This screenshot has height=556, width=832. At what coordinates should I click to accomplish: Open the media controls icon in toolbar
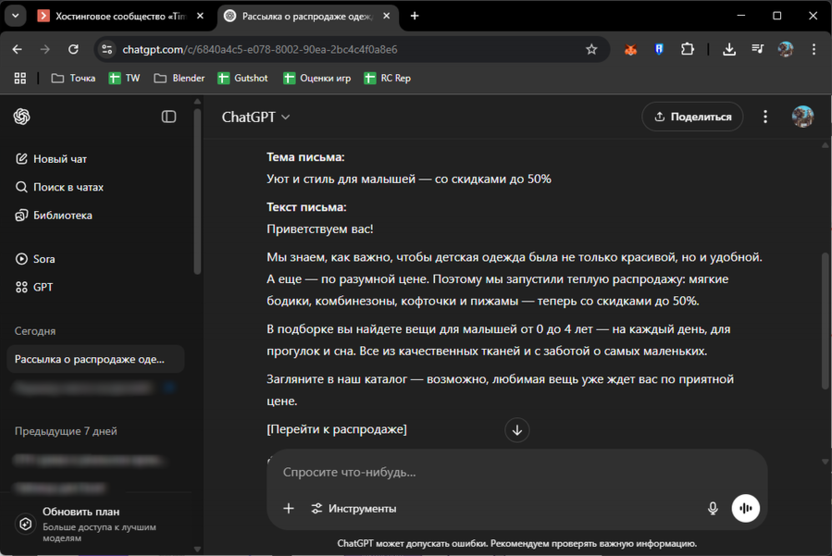(757, 49)
